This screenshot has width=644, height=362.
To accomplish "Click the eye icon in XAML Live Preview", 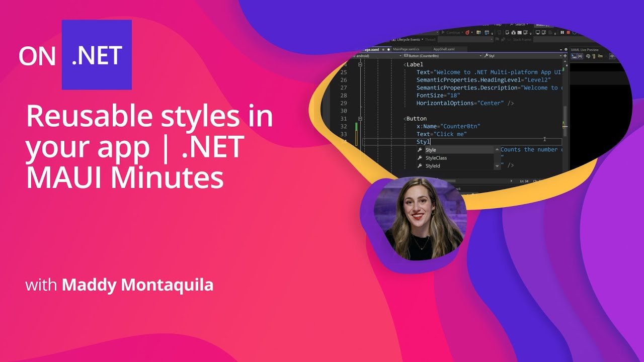I will [x=612, y=56].
